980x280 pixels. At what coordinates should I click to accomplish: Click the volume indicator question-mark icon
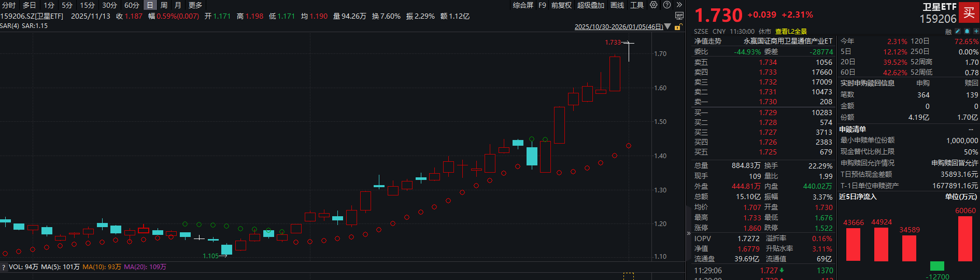(4, 267)
